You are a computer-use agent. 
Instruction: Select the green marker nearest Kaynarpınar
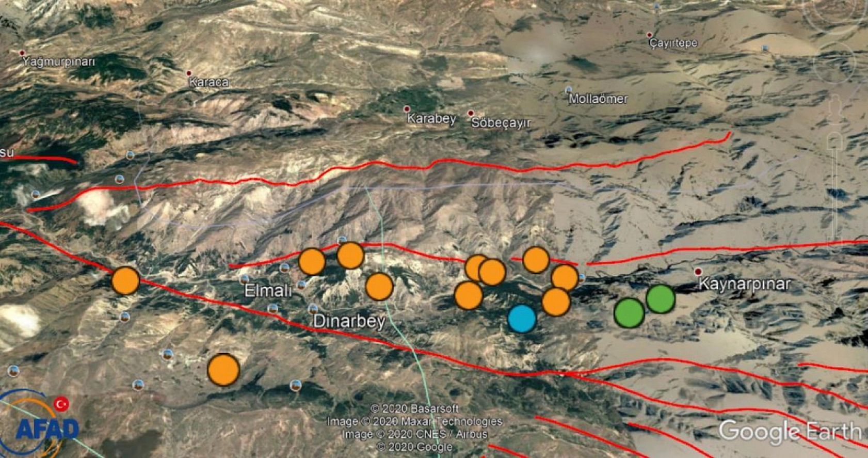(661, 298)
